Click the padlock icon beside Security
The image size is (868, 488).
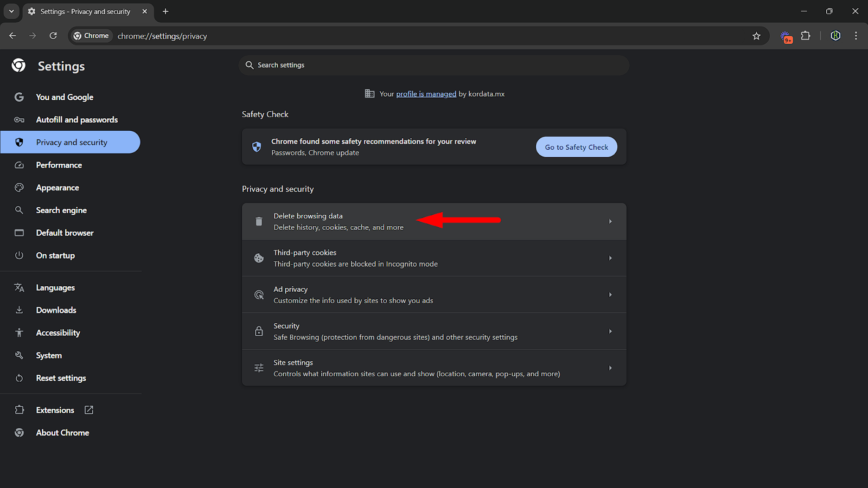(259, 331)
